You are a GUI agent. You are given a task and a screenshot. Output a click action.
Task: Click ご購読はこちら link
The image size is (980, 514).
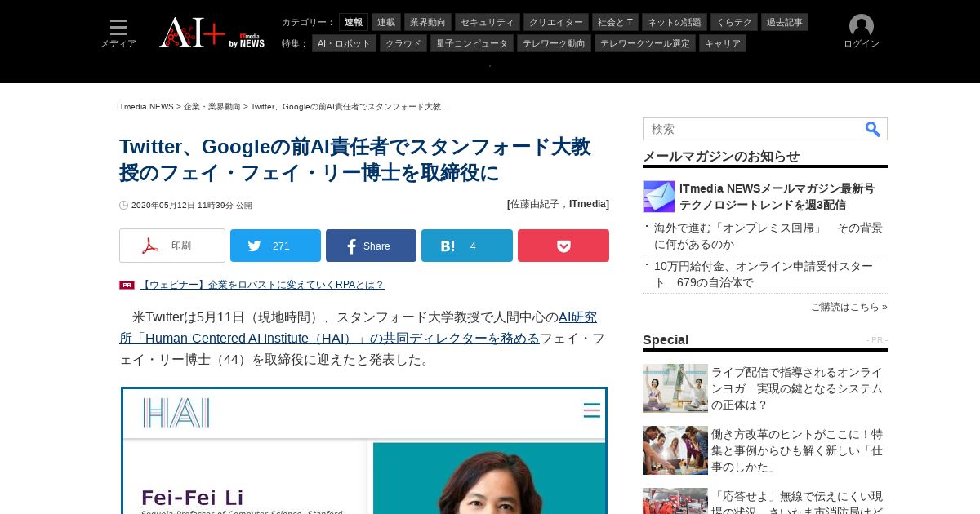[849, 307]
